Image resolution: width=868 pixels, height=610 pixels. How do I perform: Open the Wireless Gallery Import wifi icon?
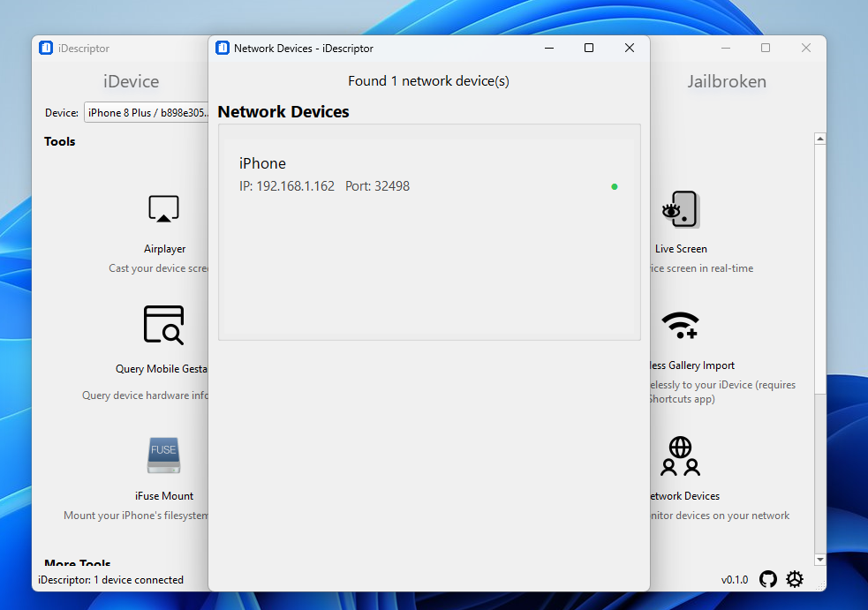(x=680, y=326)
